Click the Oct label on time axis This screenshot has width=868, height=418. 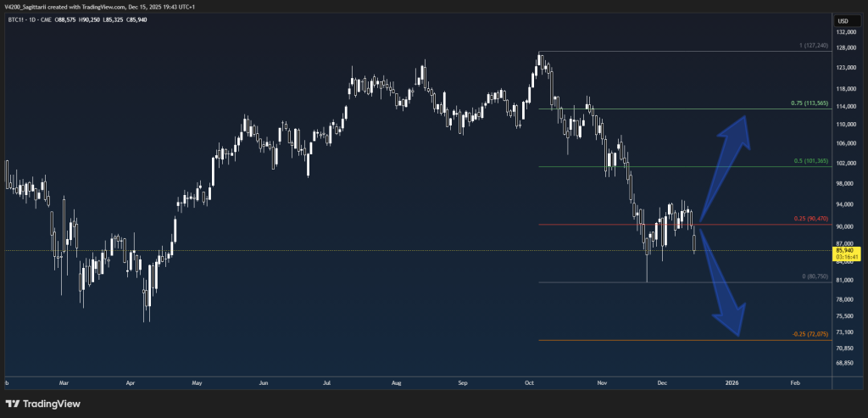coord(530,383)
